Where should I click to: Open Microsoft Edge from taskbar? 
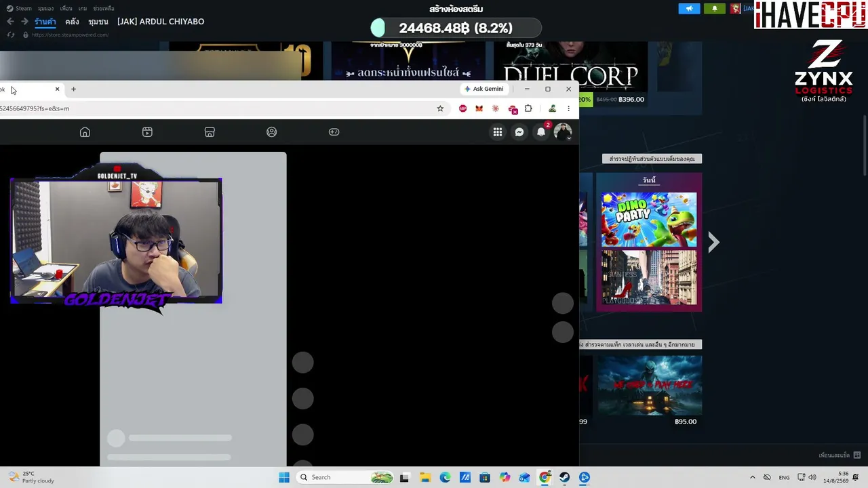pos(445,477)
